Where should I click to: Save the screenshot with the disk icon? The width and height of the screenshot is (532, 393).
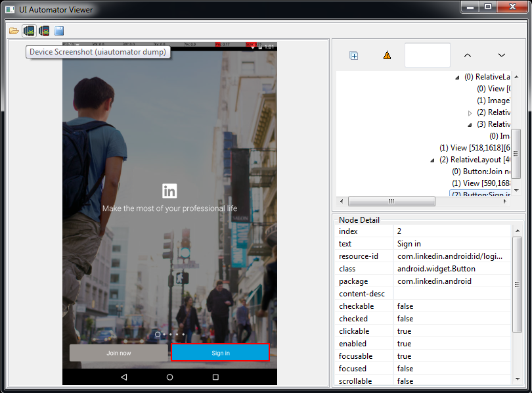(x=59, y=31)
